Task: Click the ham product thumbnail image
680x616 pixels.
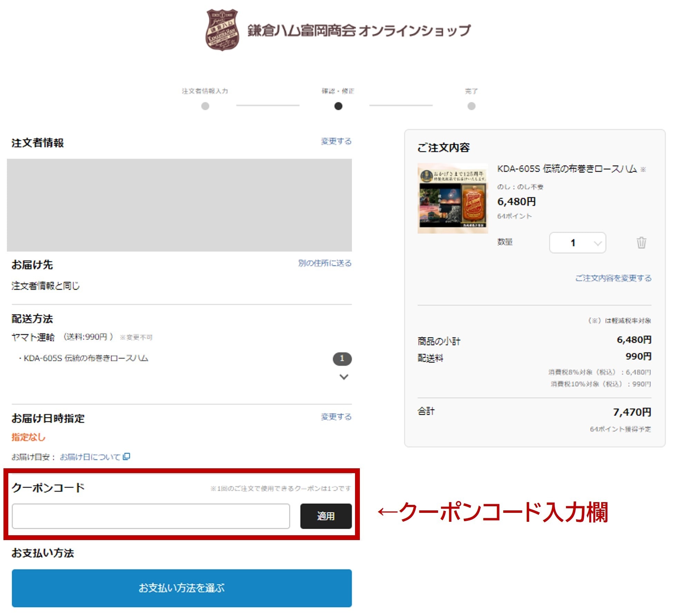Action: 452,198
